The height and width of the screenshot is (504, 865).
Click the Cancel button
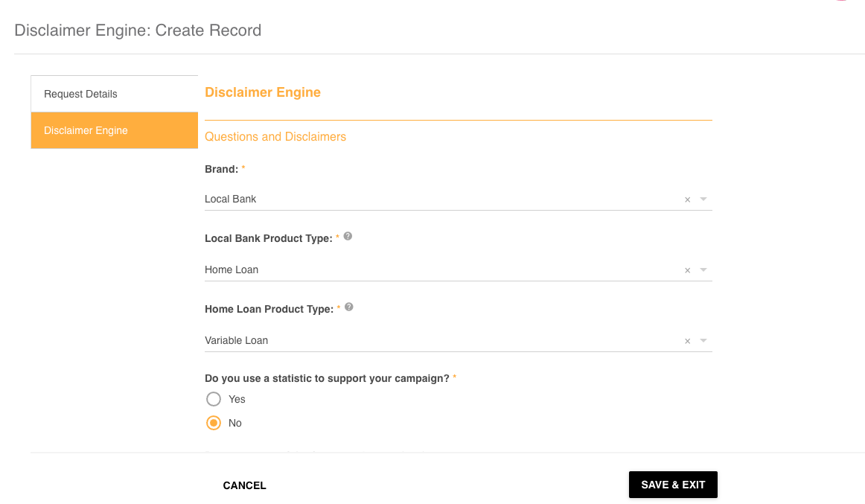(244, 485)
